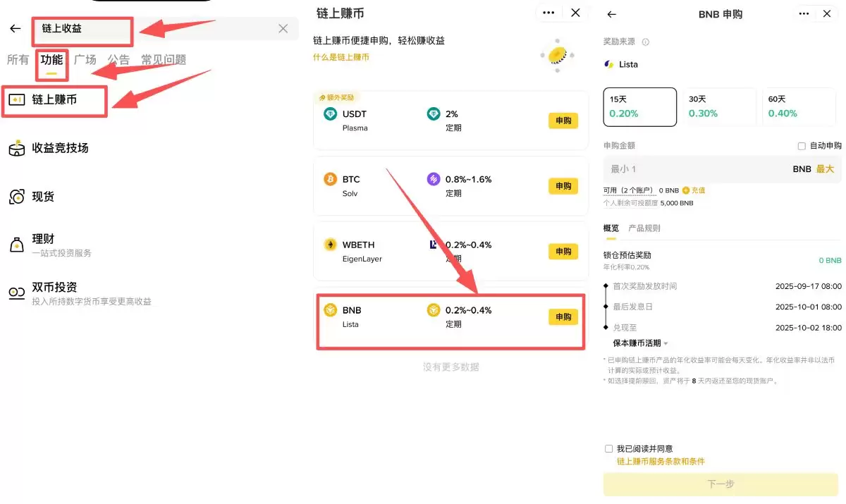Click the back arrow on BNB 申购 page
The width and height of the screenshot is (846, 504).
[611, 13]
